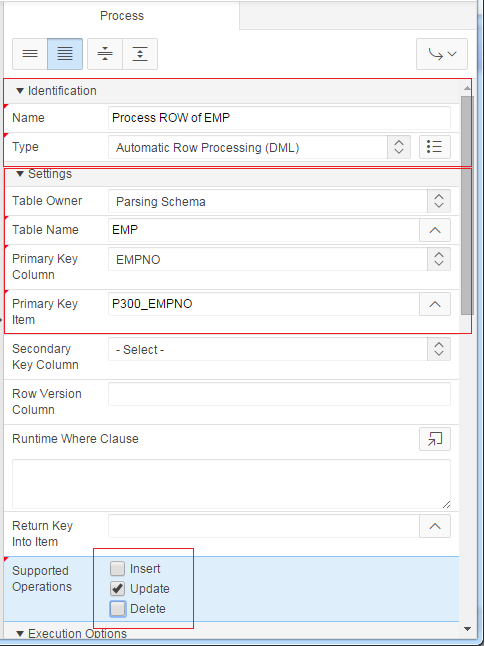Click the Row Version Column field
This screenshot has width=485, height=646.
[x=279, y=394]
